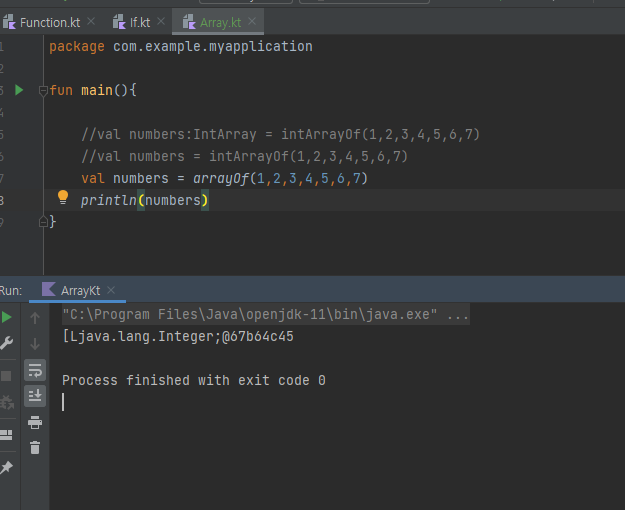Click the arrayOf function call

[221, 178]
